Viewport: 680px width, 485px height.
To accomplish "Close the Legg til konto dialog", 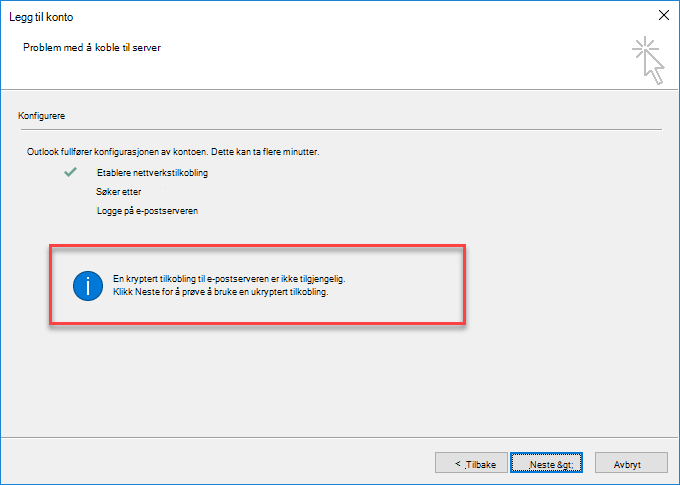I will [664, 15].
